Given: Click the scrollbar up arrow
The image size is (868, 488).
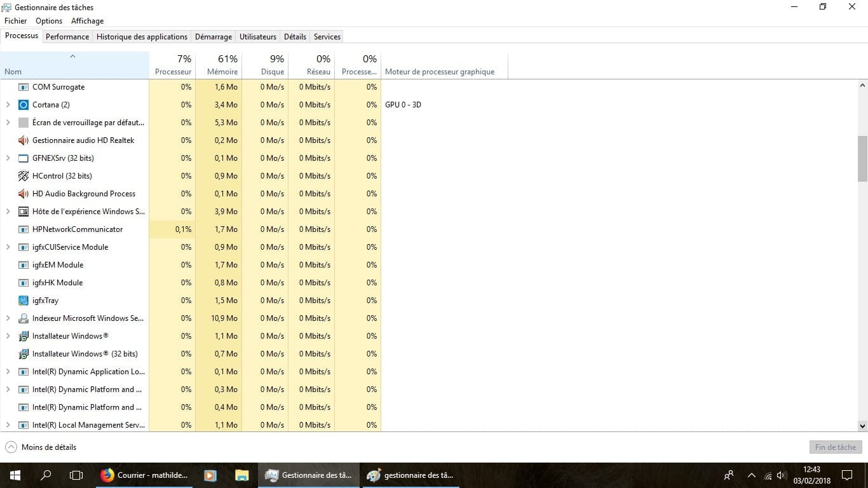Looking at the screenshot, I should 862,85.
